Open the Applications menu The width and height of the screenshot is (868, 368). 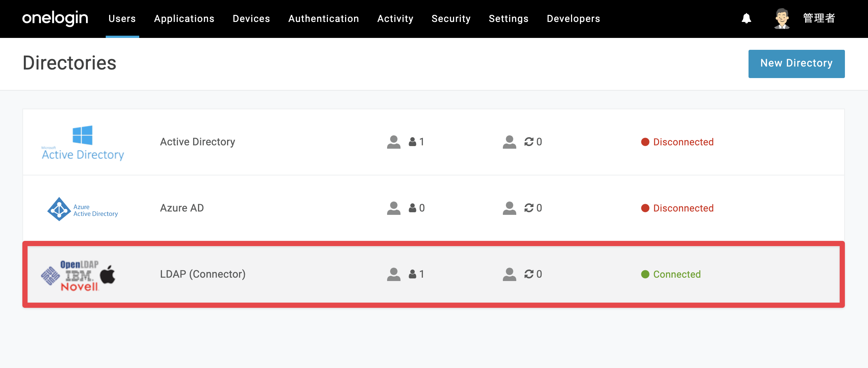click(184, 19)
